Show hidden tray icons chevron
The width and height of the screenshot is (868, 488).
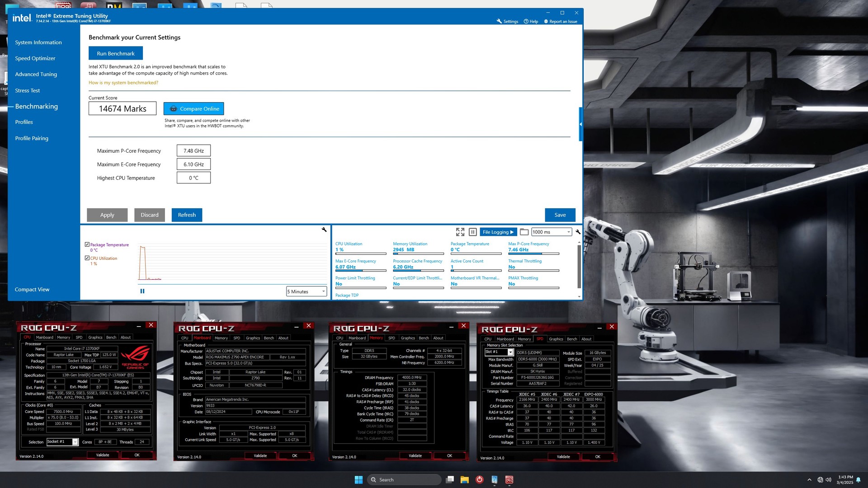point(809,480)
